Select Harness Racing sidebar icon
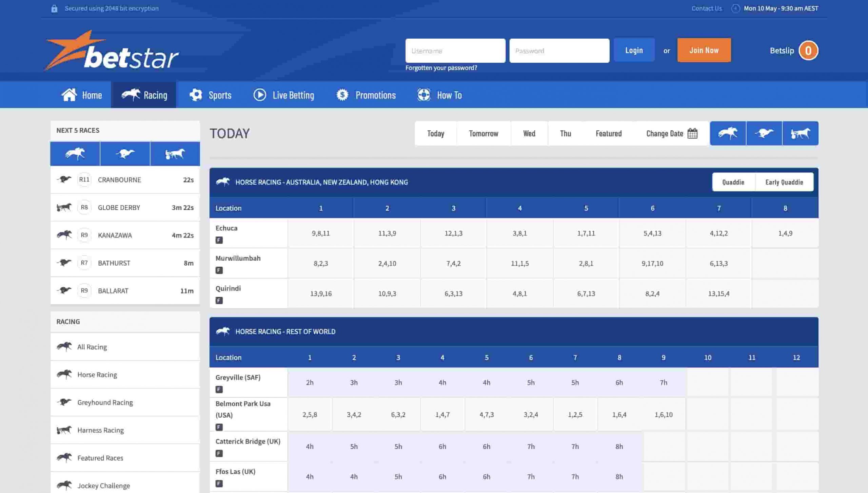 64,430
